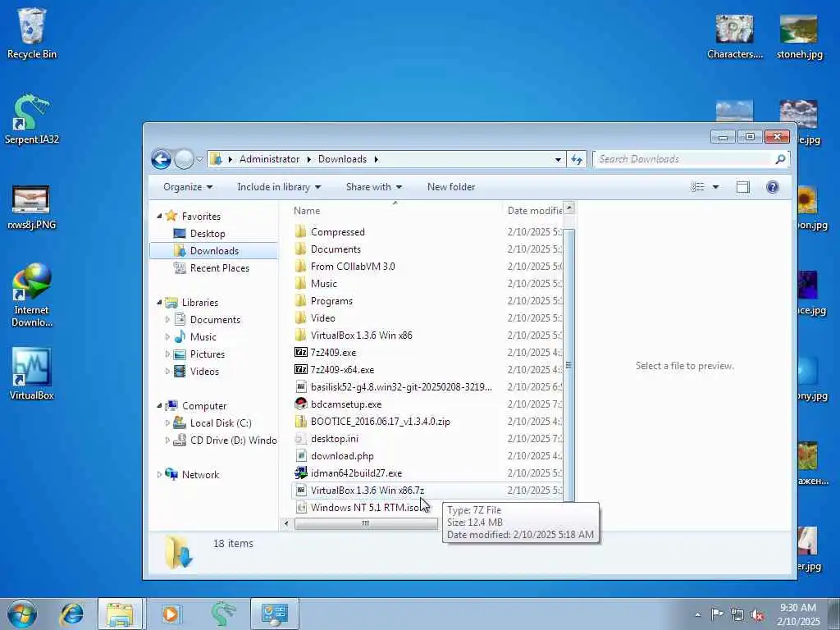
Task: Expand the Videos library
Action: coord(167,372)
